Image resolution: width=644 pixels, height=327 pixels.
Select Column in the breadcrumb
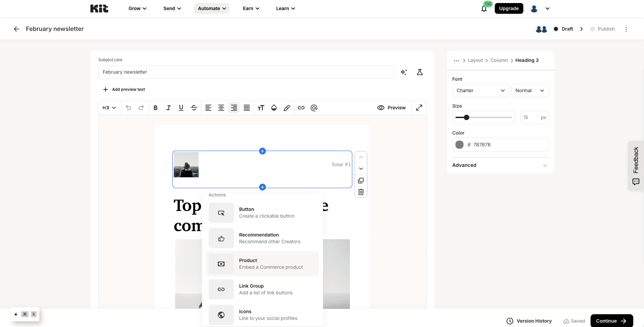click(x=499, y=60)
